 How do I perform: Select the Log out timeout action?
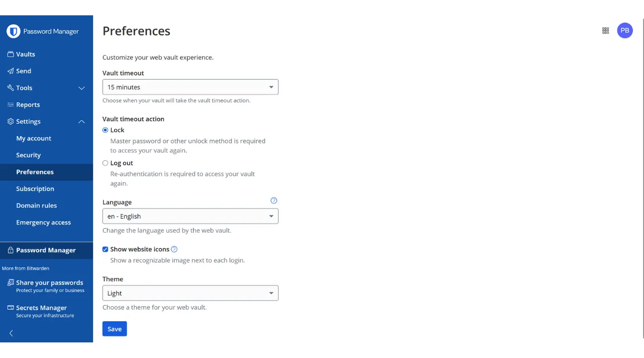(105, 163)
